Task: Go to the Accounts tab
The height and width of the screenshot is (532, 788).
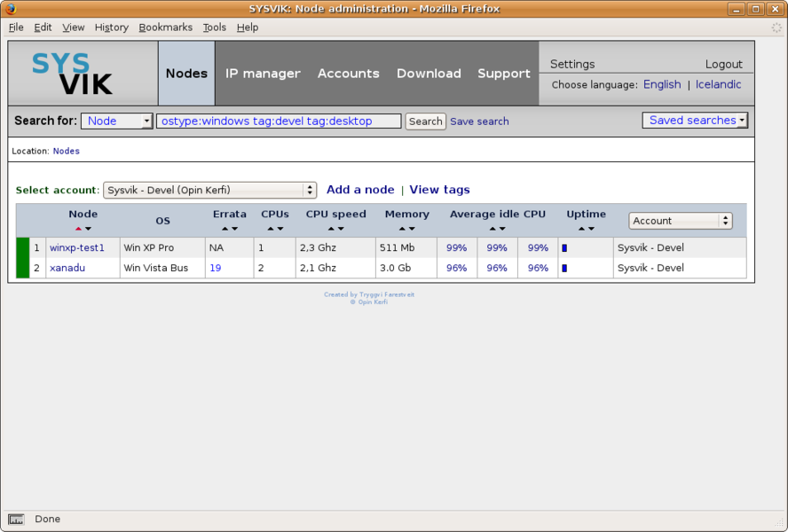Action: tap(348, 74)
